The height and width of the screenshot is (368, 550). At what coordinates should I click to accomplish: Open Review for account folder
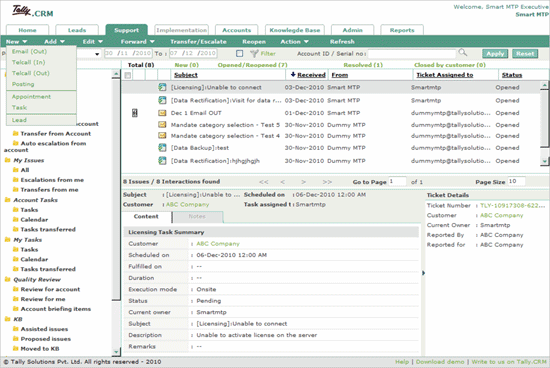(46, 289)
